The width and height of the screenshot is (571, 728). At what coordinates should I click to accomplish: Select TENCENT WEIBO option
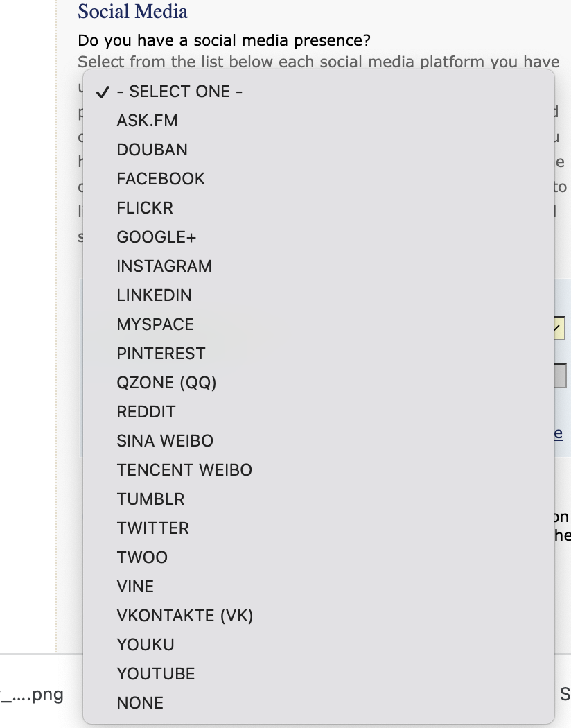184,470
